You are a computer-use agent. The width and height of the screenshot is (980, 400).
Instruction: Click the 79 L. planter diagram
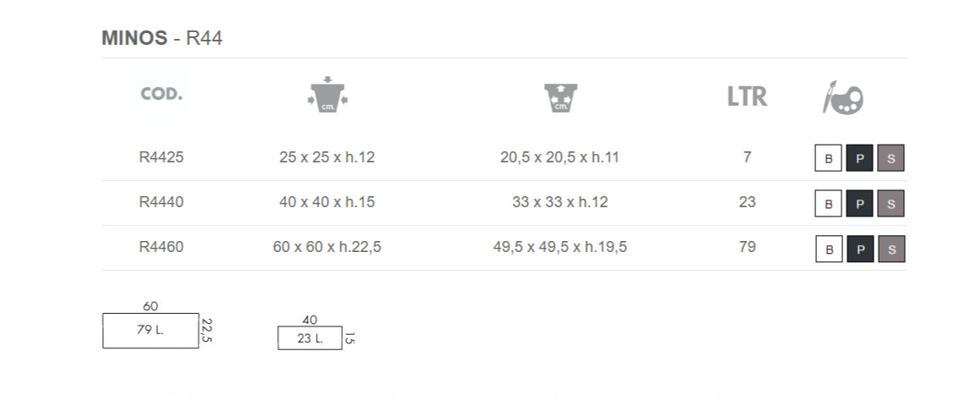click(x=150, y=331)
